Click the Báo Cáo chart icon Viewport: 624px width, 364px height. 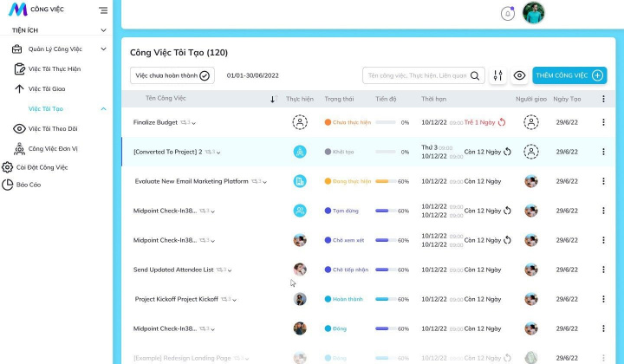[8, 184]
